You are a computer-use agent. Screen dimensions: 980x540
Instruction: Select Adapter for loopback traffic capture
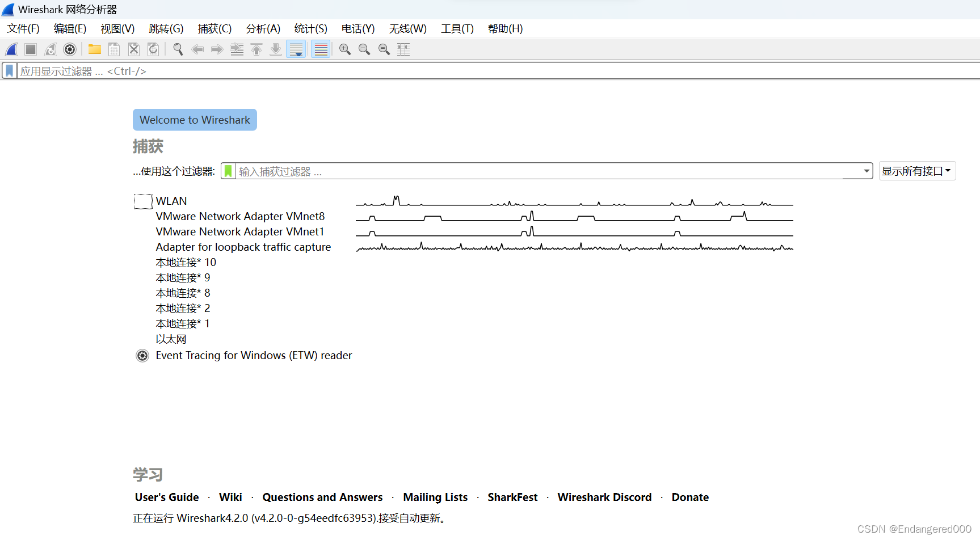[243, 247]
